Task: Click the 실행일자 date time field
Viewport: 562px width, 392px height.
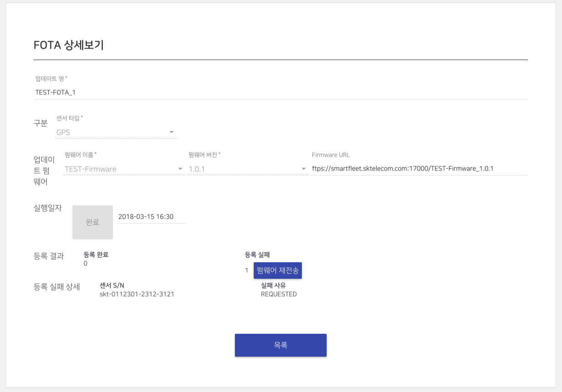Action: pos(152,216)
